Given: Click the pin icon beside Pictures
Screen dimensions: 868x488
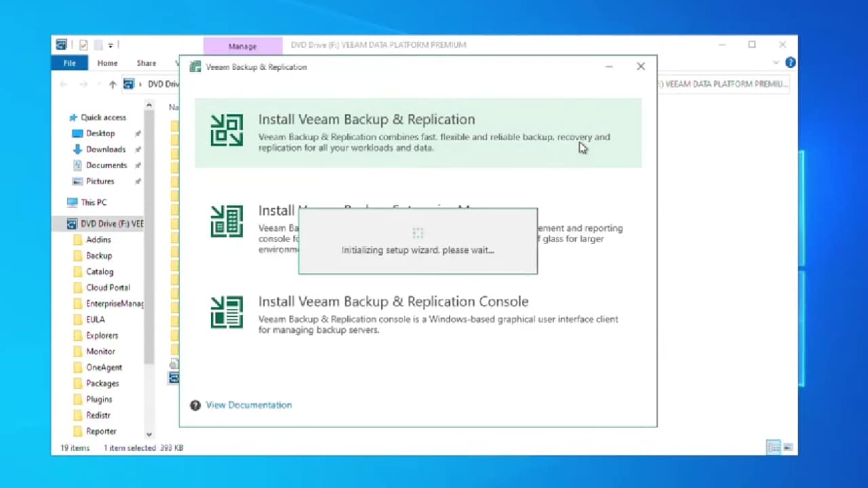Looking at the screenshot, I should (138, 182).
